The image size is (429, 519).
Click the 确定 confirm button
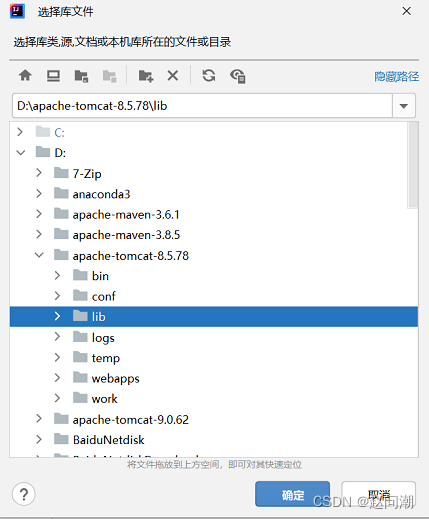click(x=293, y=494)
